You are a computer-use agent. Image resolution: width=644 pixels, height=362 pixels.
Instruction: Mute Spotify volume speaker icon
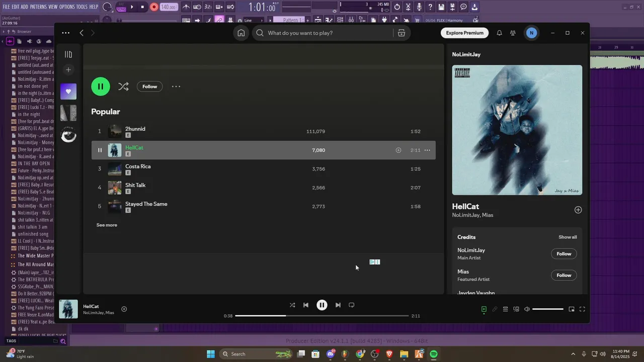click(527, 309)
